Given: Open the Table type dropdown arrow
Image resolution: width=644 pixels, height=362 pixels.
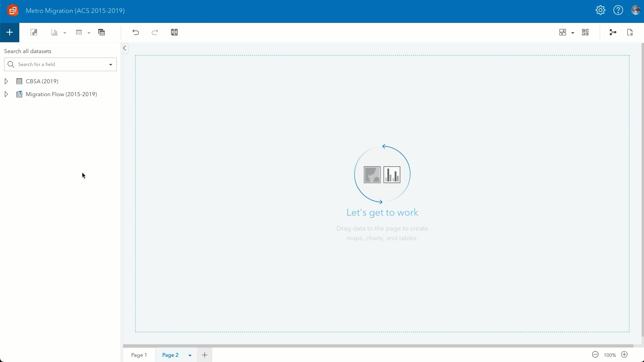Looking at the screenshot, I should [x=89, y=32].
